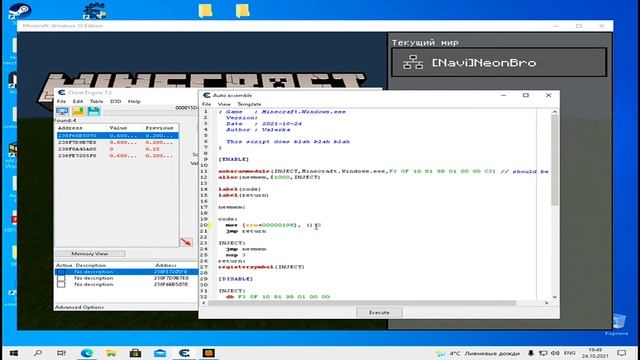Open network settings from the system tray
The width and height of the screenshot is (640, 360).
(x=543, y=353)
